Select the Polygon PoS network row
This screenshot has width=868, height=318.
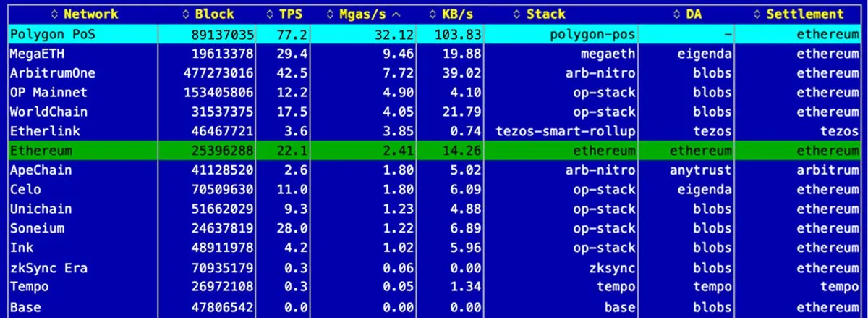click(x=434, y=33)
